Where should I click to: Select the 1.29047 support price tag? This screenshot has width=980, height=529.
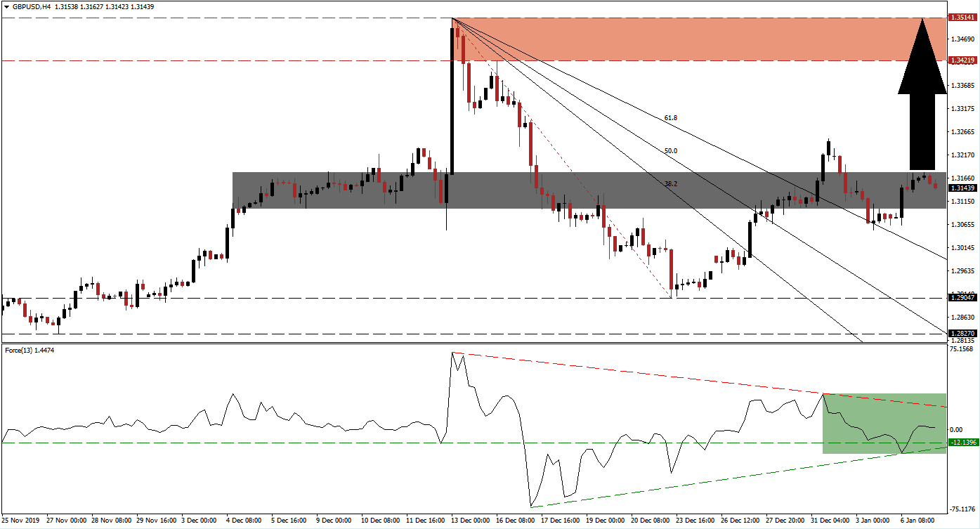(961, 298)
